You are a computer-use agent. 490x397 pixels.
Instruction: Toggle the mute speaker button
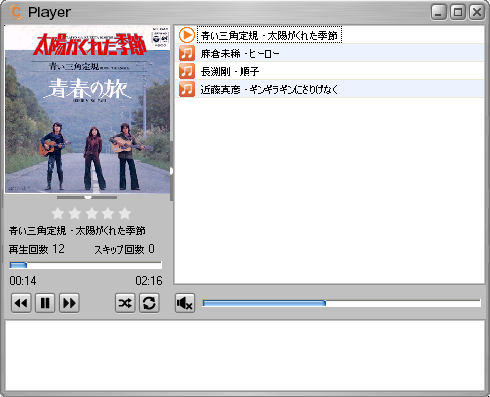pos(185,303)
